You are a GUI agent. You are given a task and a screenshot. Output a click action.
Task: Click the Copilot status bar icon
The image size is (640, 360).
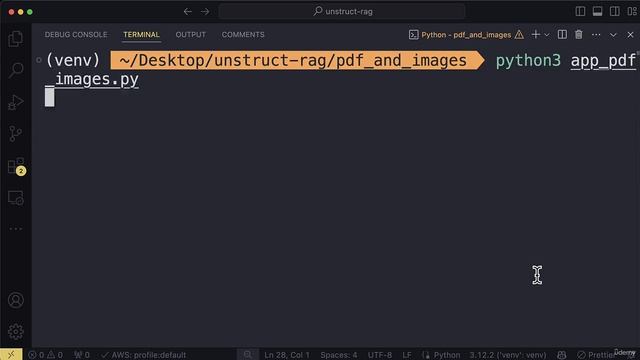click(562, 355)
